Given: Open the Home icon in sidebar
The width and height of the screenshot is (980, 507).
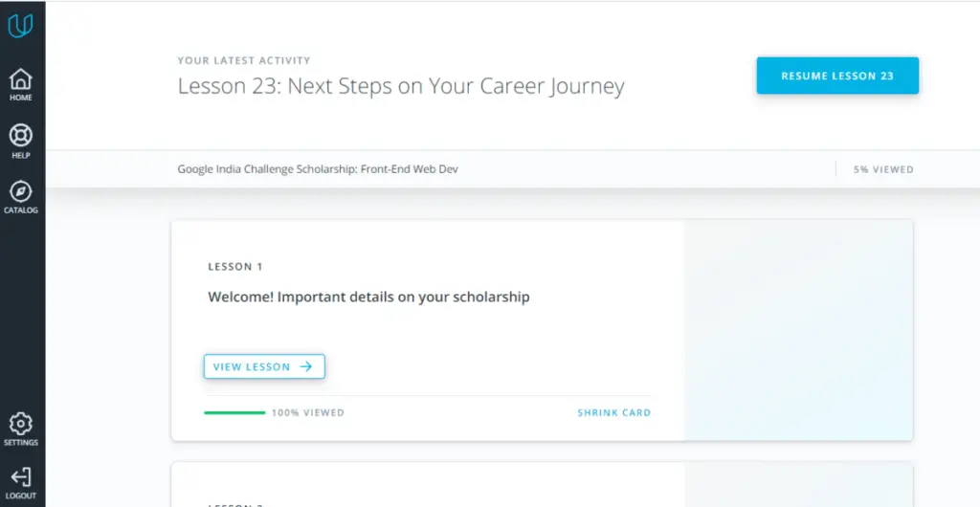Looking at the screenshot, I should 21,79.
